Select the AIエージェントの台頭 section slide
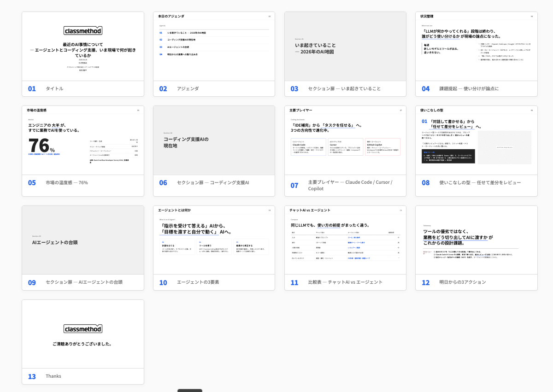This screenshot has width=553, height=392. coord(83,240)
